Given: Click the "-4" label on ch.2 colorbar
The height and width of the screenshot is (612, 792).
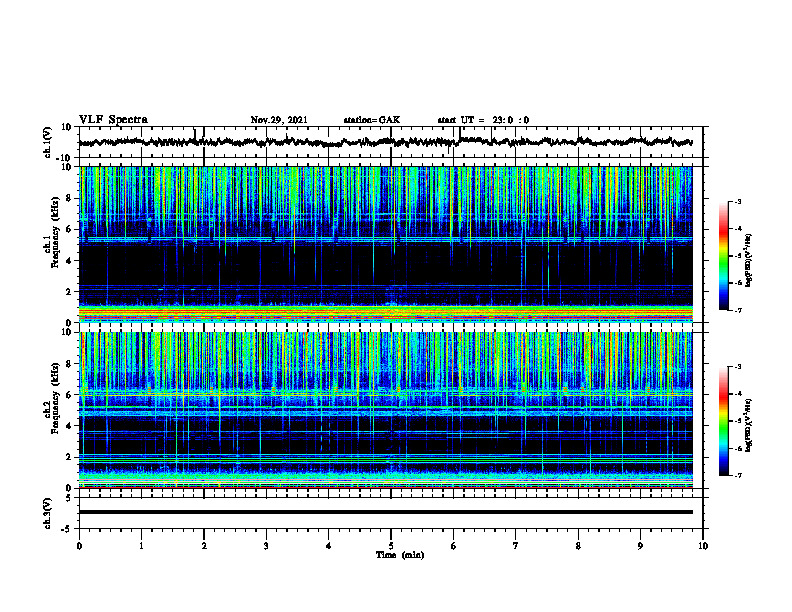Looking at the screenshot, I should click(x=737, y=394).
